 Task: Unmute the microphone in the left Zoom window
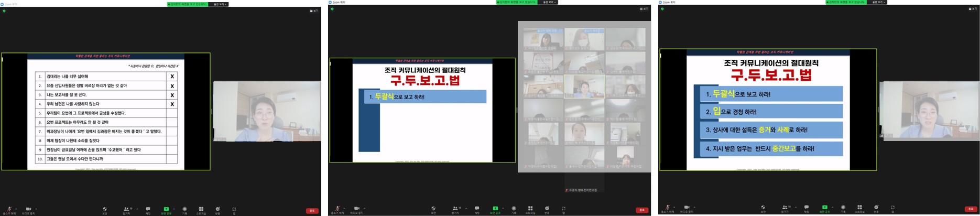8,209
